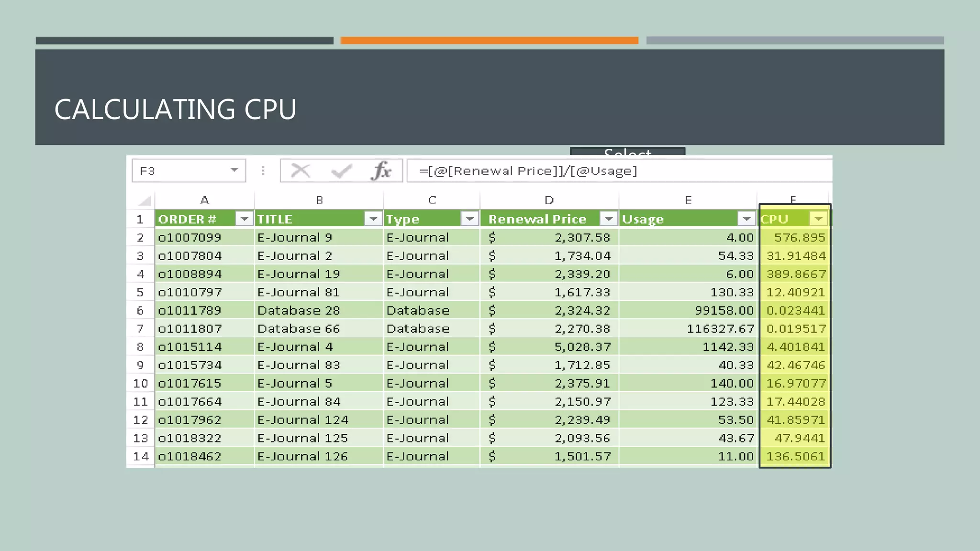Click the cancel (X) formula icon
The width and height of the screenshot is (980, 551).
(x=301, y=171)
